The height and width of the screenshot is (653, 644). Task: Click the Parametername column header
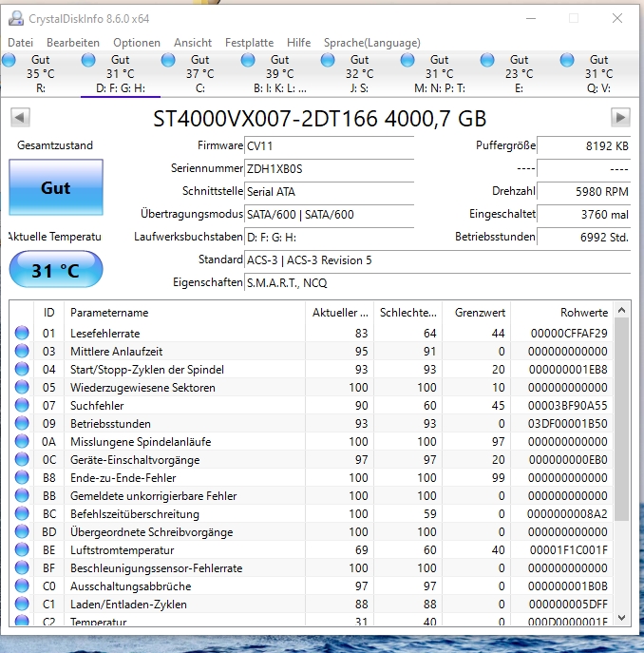point(185,313)
